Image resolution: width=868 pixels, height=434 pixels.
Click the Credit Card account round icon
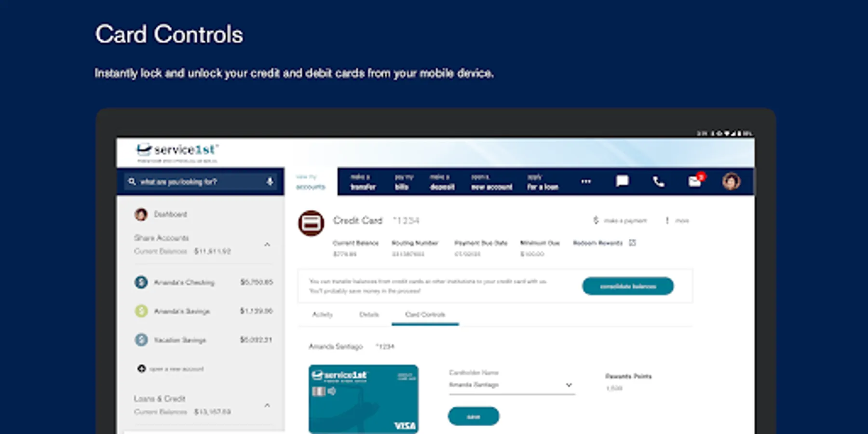pos(311,223)
